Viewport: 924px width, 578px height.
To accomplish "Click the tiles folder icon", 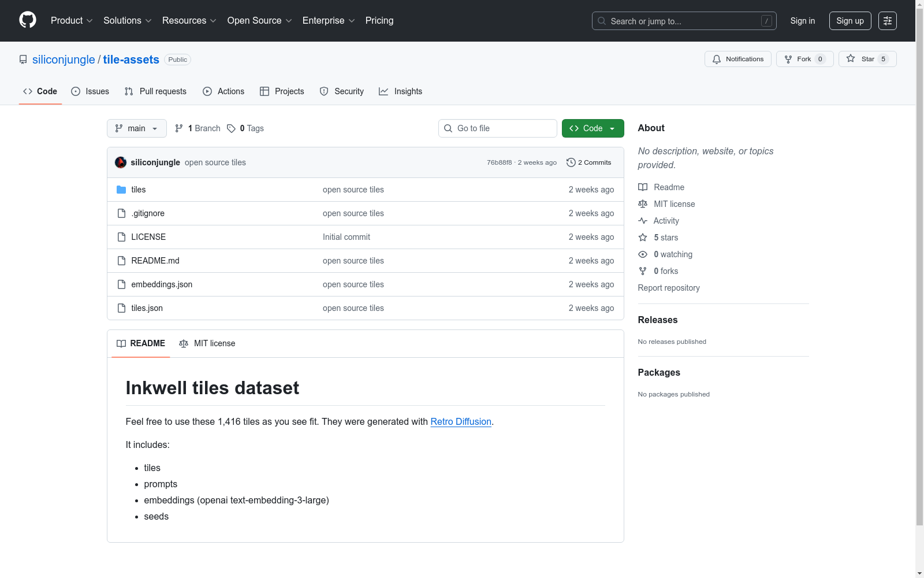I will point(121,190).
